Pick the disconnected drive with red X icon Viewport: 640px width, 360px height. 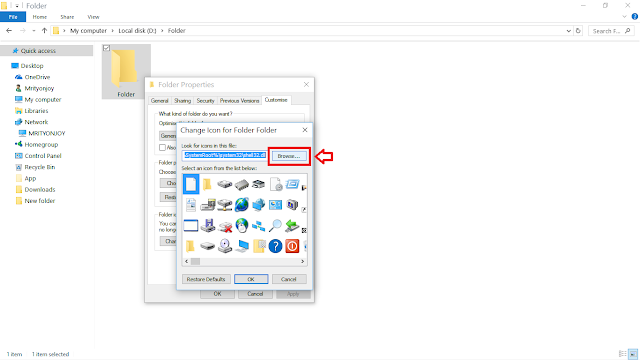point(225,226)
